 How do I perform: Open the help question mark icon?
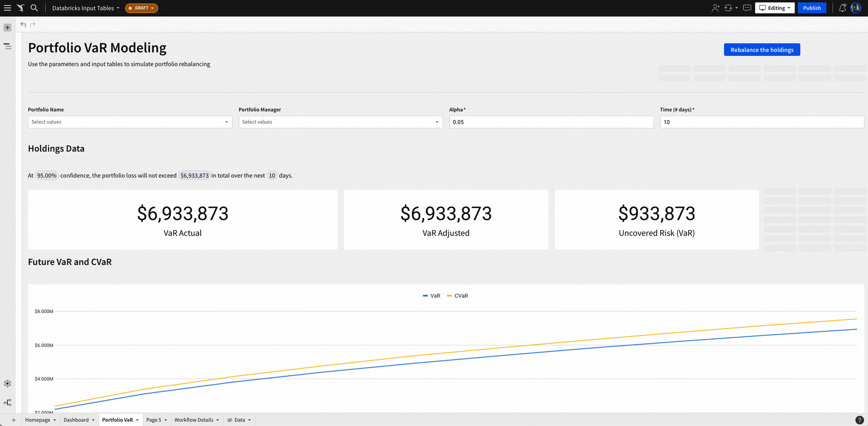[x=860, y=420]
